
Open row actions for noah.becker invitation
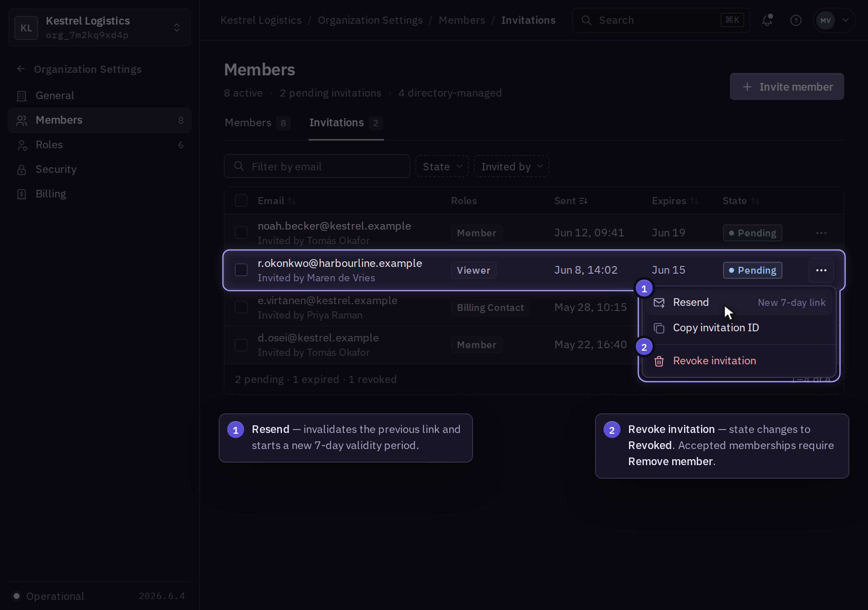click(x=821, y=233)
